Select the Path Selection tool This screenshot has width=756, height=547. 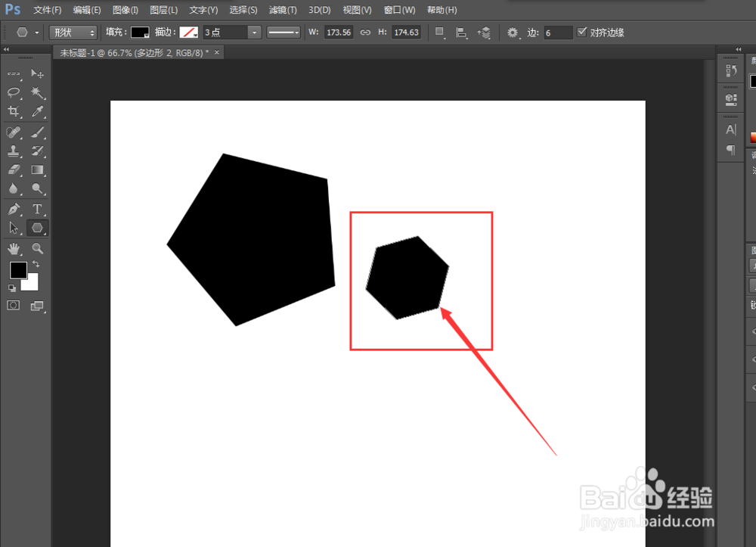pyautogui.click(x=14, y=228)
